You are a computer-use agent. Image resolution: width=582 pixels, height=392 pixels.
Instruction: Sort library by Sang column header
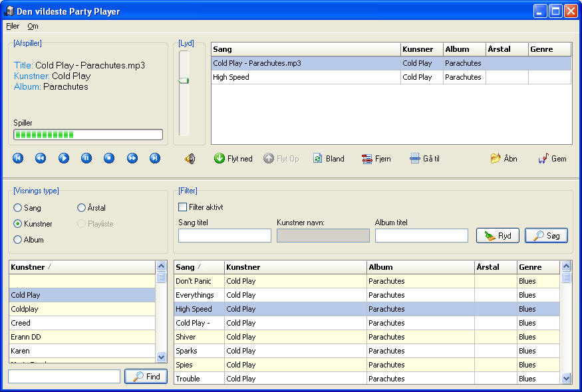(199, 267)
